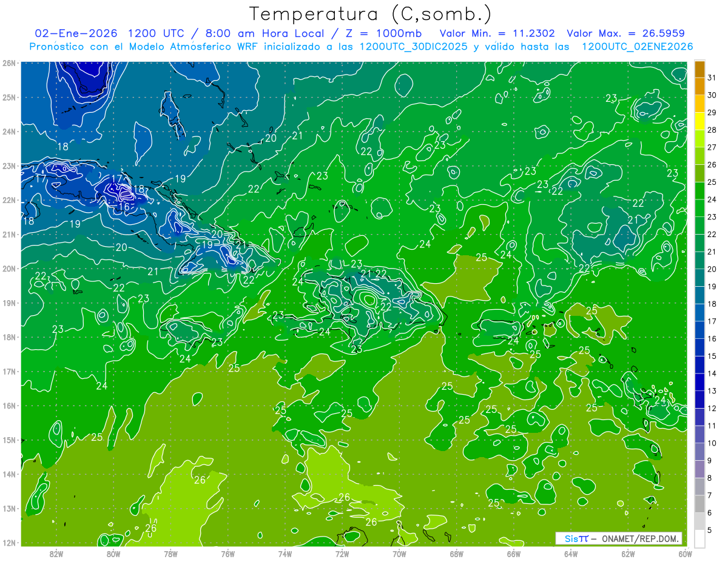Click the 62W longitude axis label
Screen dimensions: 728x562
(x=628, y=554)
